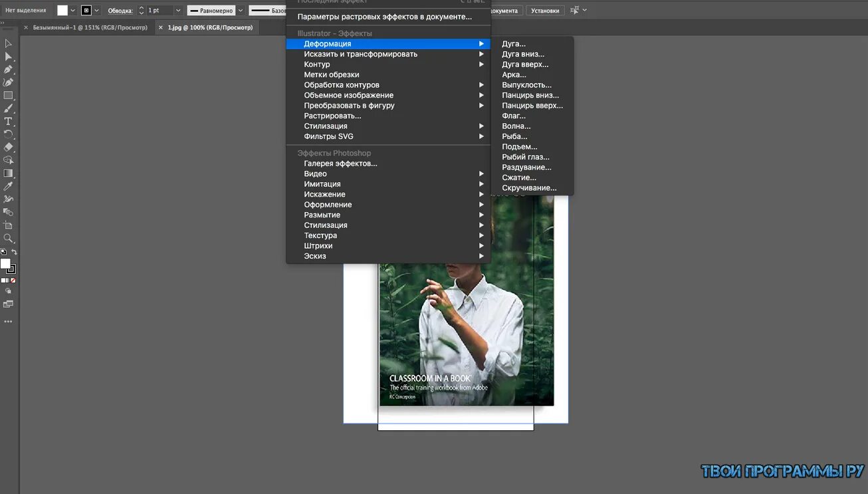Switch to Безымянный-1 @ 151% tab
The width and height of the screenshot is (868, 494).
point(90,27)
